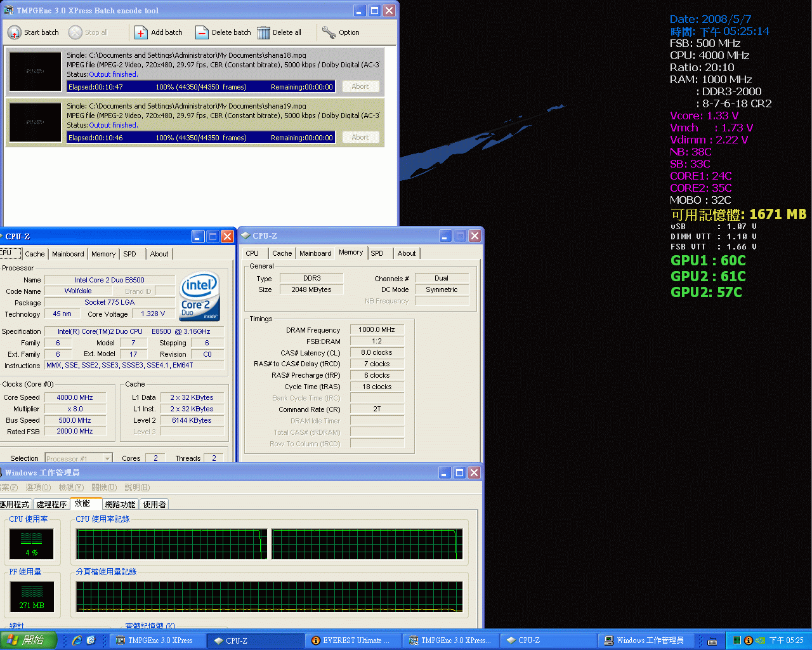812x650 pixels.
Task: Click the Level 2 cache value '6144 KBytes'
Action: [192, 420]
